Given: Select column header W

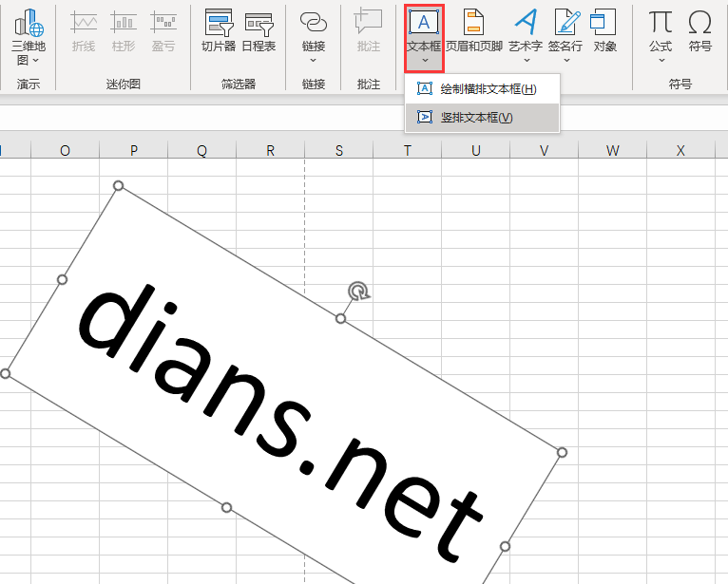Looking at the screenshot, I should pos(612,151).
